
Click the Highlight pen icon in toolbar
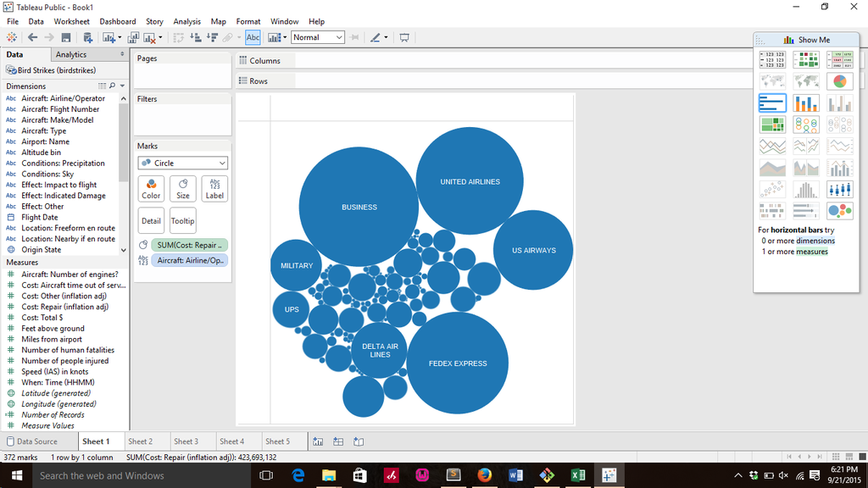(x=376, y=37)
